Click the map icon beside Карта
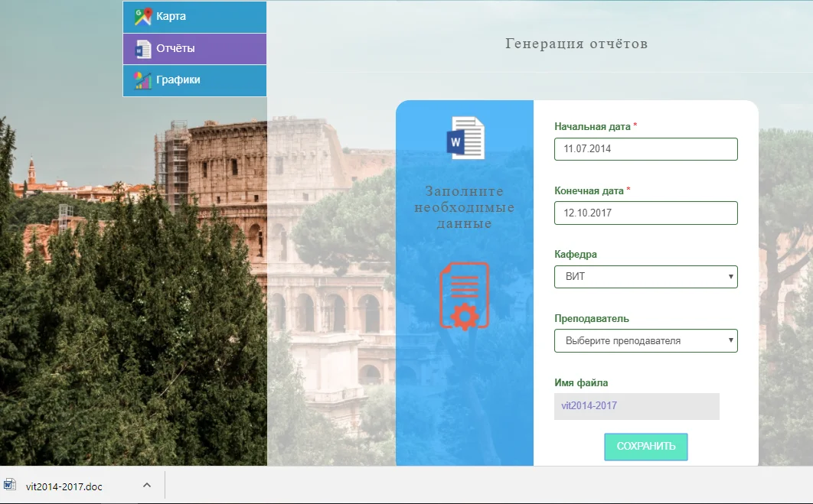Image resolution: width=813 pixels, height=504 pixels. pos(142,17)
